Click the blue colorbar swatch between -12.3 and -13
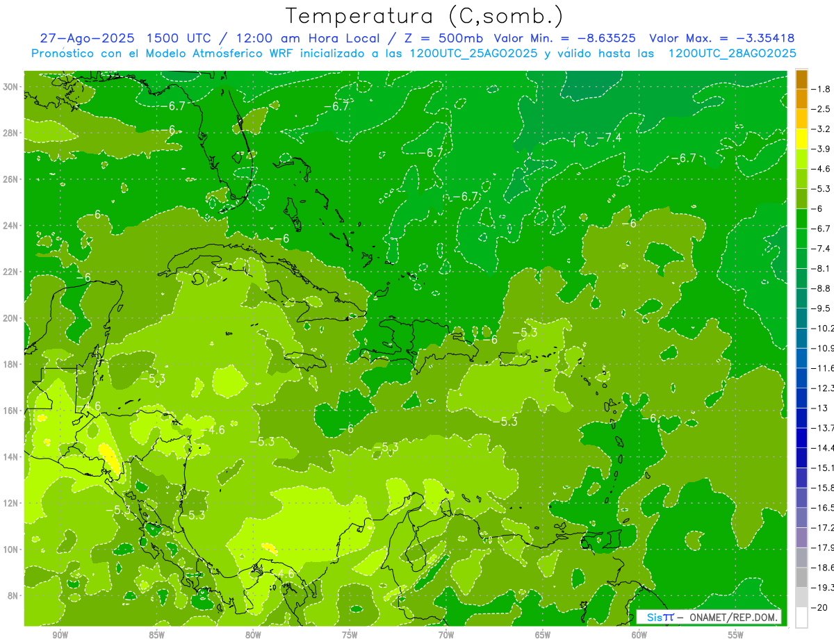 tap(801, 398)
